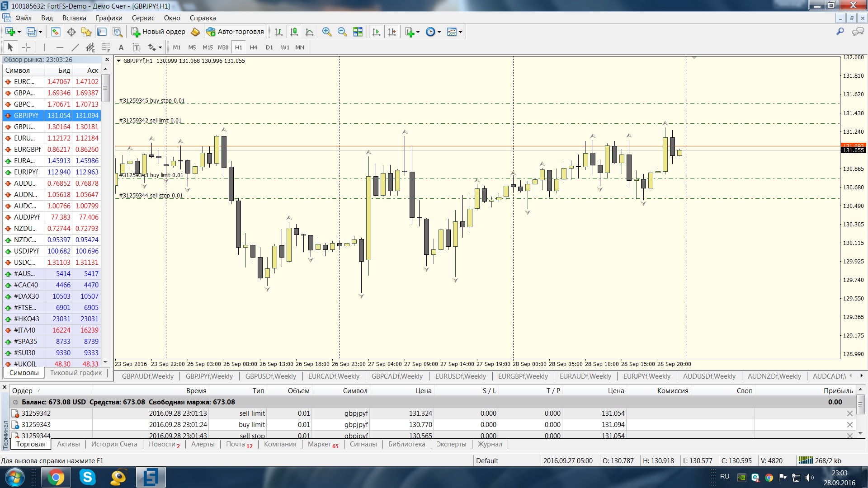Select the Vertical Line drawing tool
This screenshot has width=868, height=488.
[x=44, y=47]
